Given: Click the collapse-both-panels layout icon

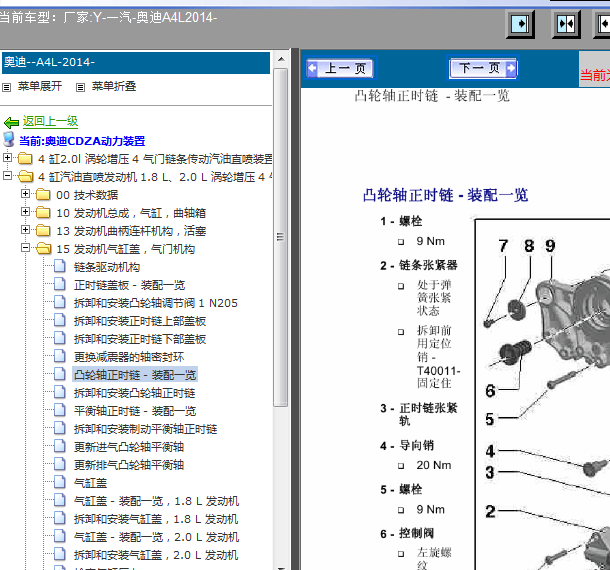Looking at the screenshot, I should 566,24.
